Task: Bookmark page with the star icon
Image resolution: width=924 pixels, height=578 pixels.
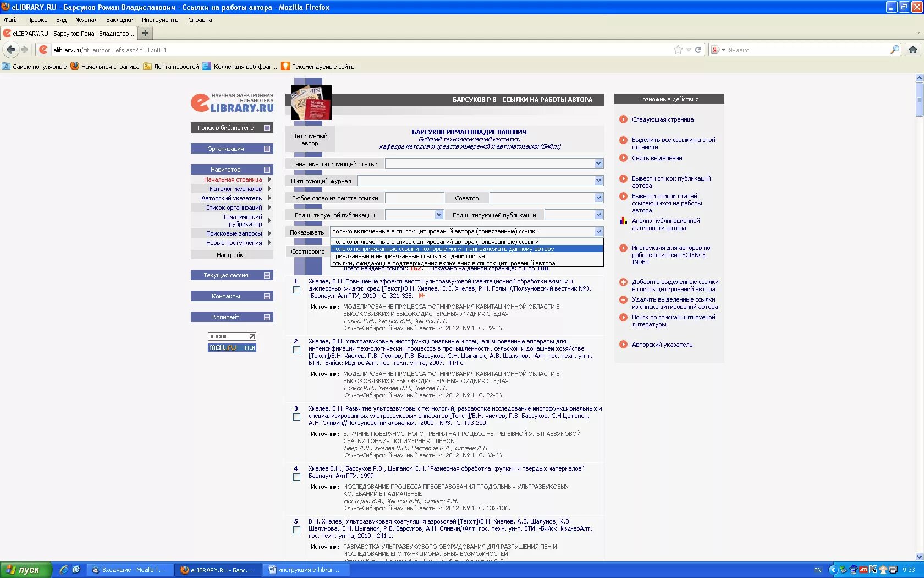Action: tap(678, 50)
